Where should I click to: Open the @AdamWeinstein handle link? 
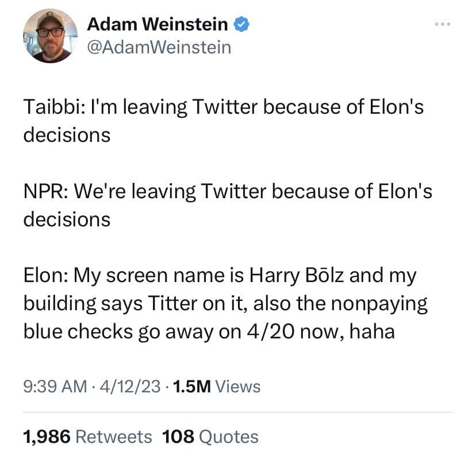[159, 47]
